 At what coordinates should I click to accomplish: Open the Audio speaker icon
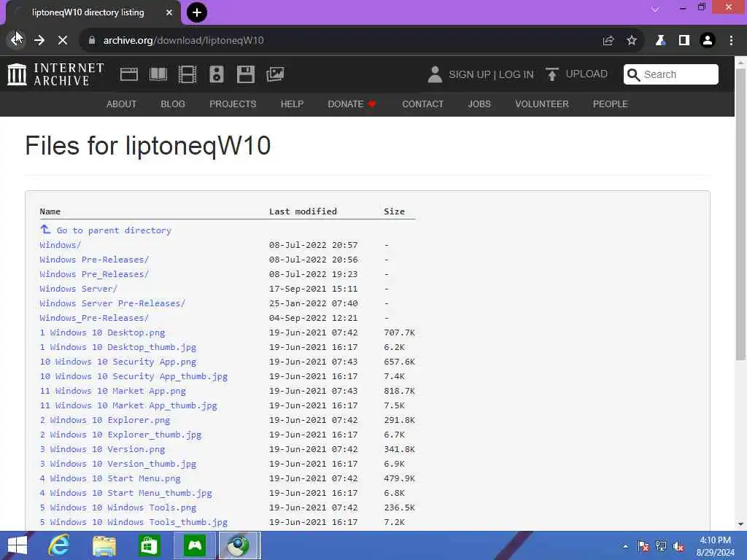point(216,74)
